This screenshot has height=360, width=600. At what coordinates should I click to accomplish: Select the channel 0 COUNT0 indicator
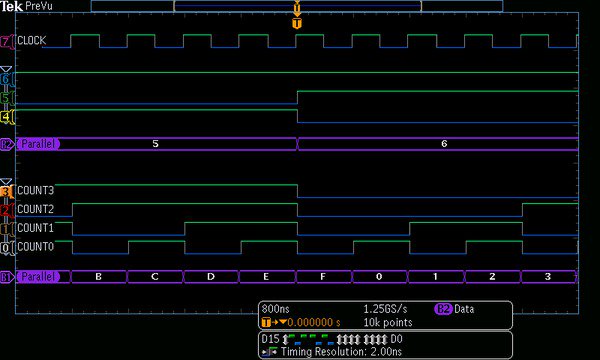click(x=6, y=248)
